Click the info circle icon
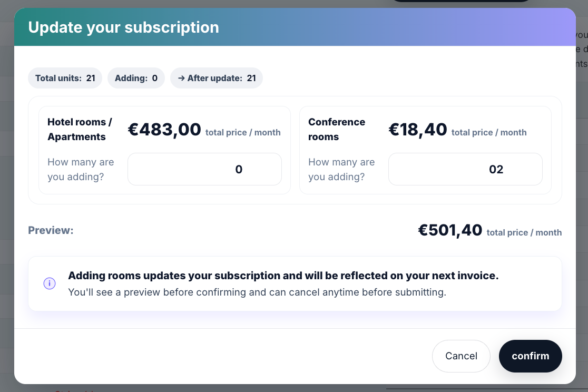Viewport: 588px width, 392px height. pyautogui.click(x=50, y=283)
